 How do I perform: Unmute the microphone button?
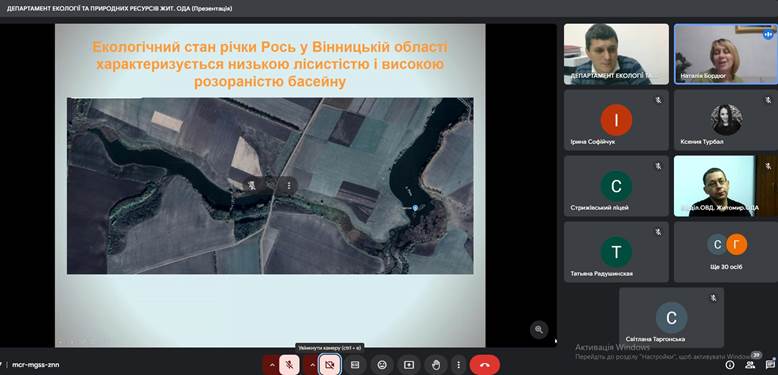[x=289, y=365]
